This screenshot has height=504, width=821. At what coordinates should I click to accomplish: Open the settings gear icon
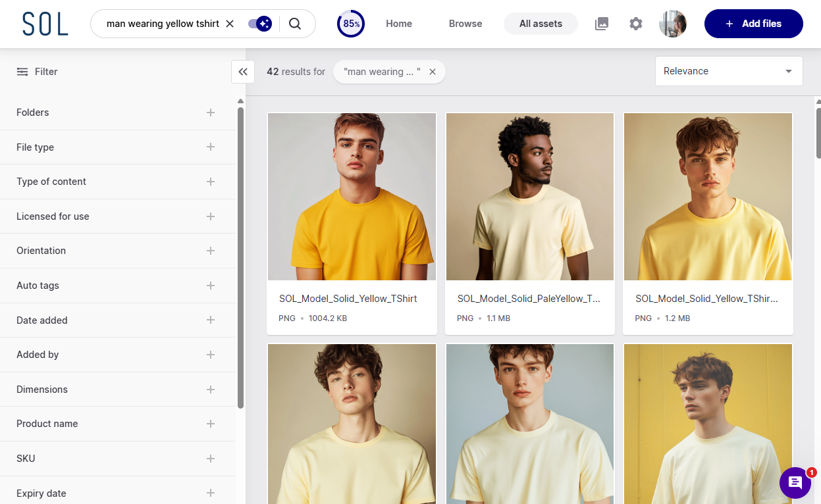635,24
